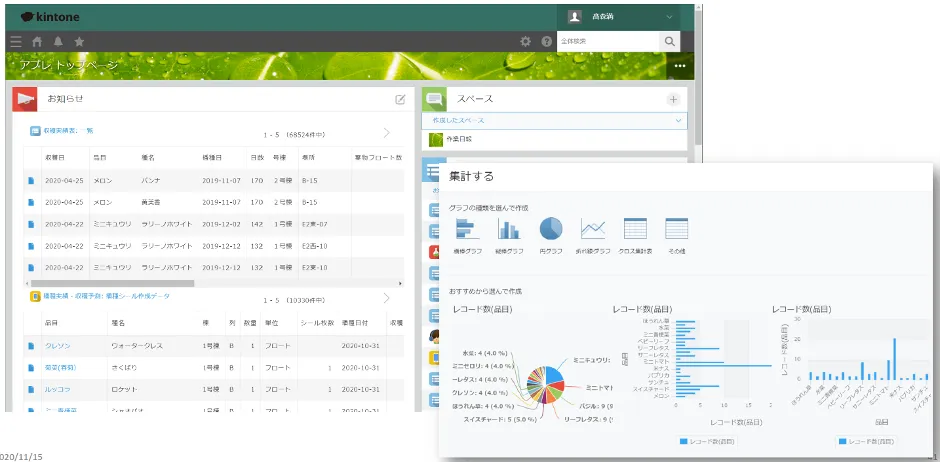Expand the user account dropdown

pos(669,17)
